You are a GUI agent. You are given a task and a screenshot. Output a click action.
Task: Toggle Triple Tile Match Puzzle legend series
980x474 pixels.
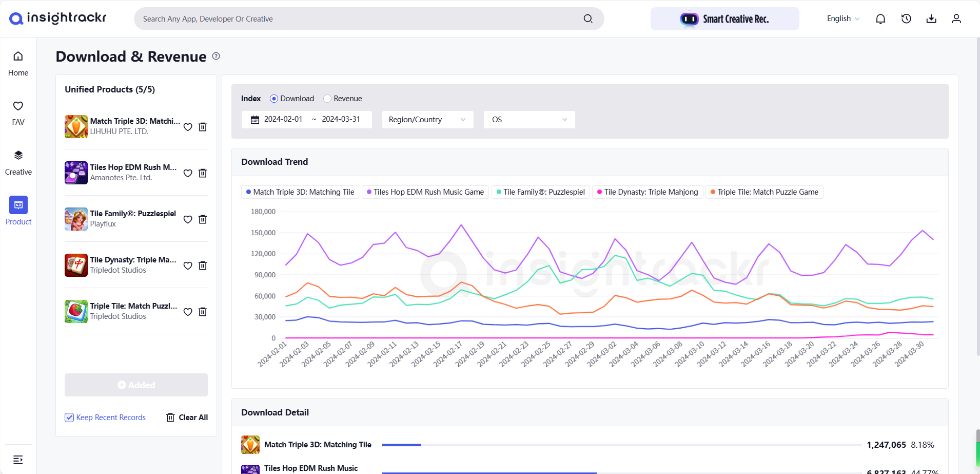pyautogui.click(x=765, y=192)
